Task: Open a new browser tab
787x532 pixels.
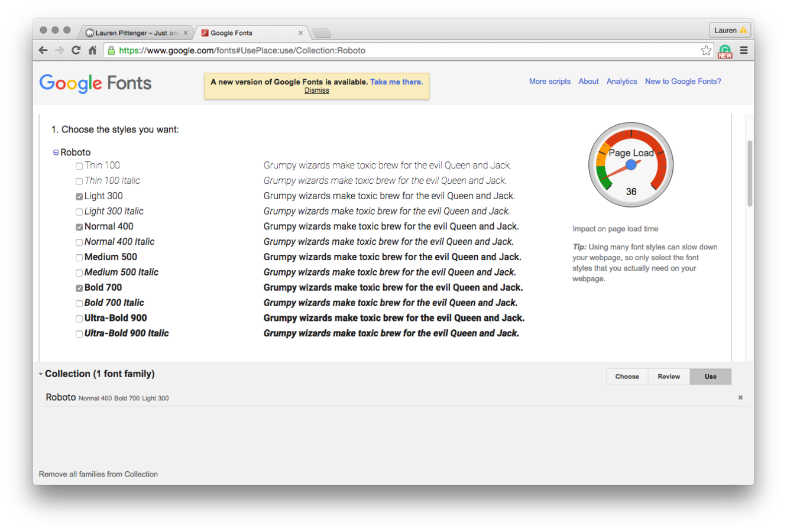Action: [x=322, y=33]
